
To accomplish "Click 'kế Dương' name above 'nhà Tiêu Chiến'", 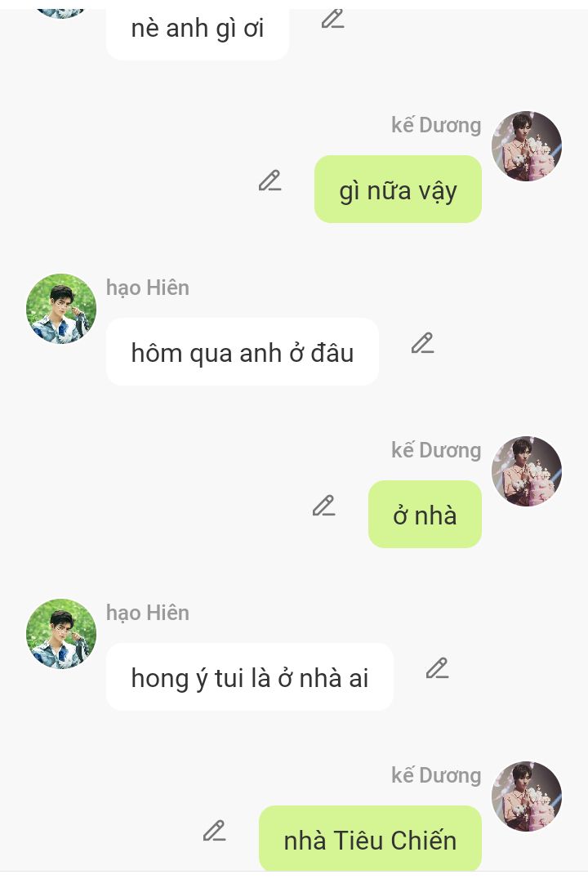I will pyautogui.click(x=436, y=776).
